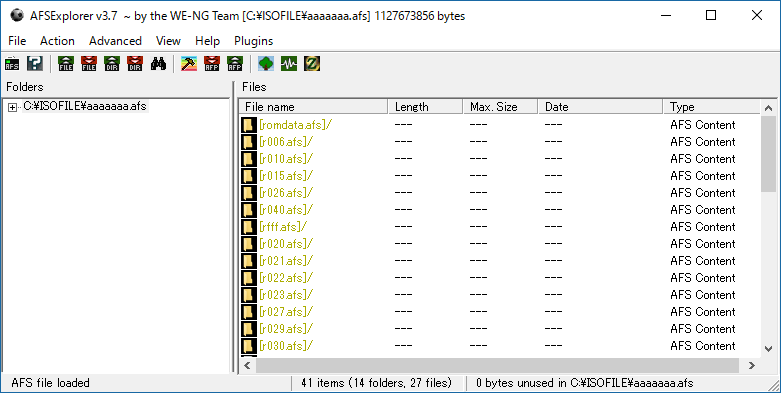Click the 'AFS file loaded' status text

pyautogui.click(x=50, y=383)
